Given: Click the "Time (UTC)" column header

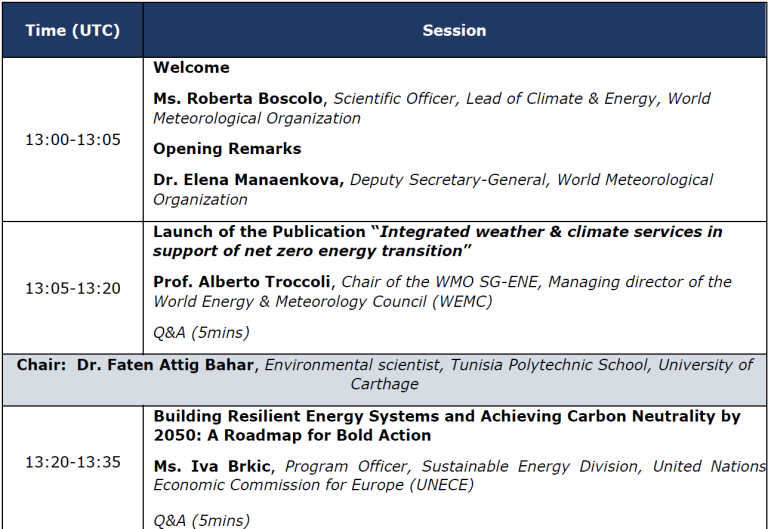Looking at the screenshot, I should click(x=72, y=30).
